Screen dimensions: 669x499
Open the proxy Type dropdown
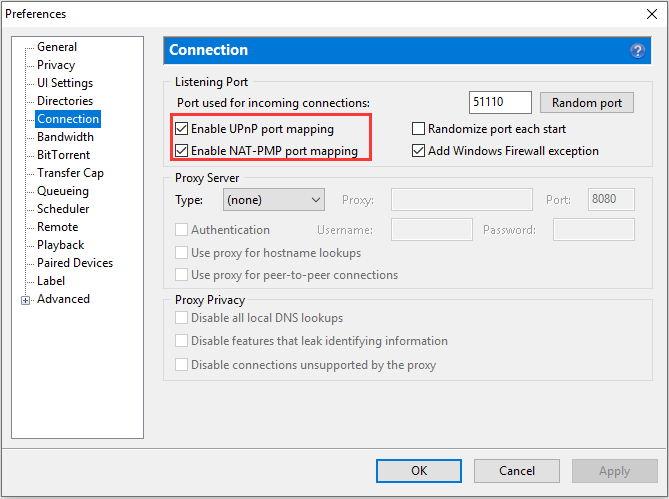click(273, 200)
